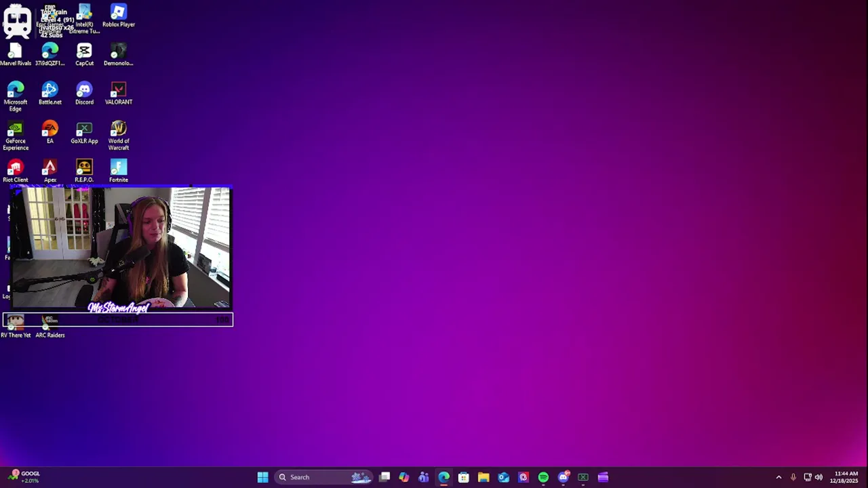Select the RV There Yet desktop icon
The image size is (868, 488).
(16, 327)
